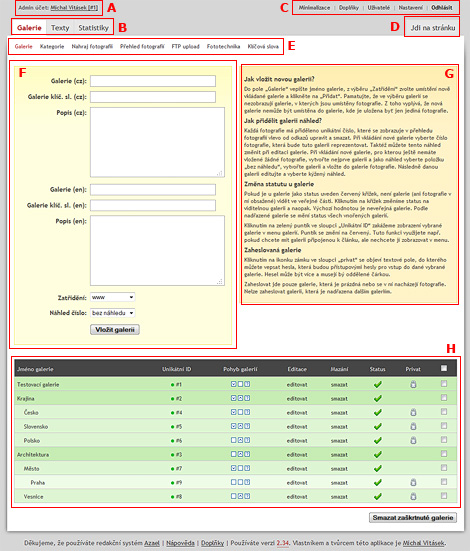Check the Město row checkbox
Image resolution: width=470 pixels, height=551 pixels.
click(x=444, y=468)
